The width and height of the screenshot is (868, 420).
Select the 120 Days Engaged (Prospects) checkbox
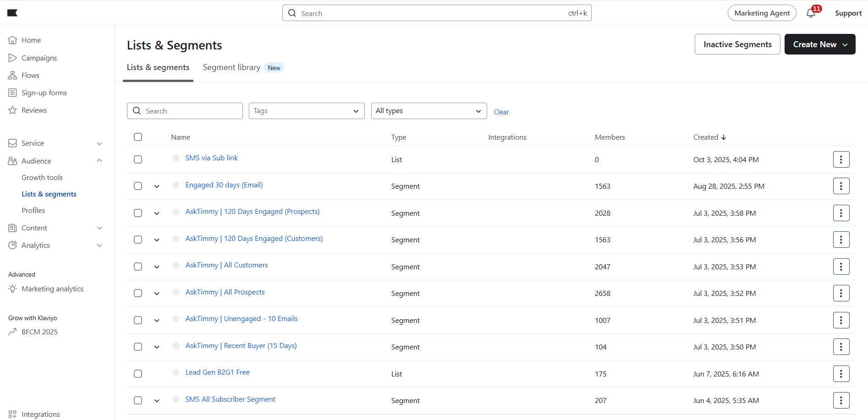138,213
